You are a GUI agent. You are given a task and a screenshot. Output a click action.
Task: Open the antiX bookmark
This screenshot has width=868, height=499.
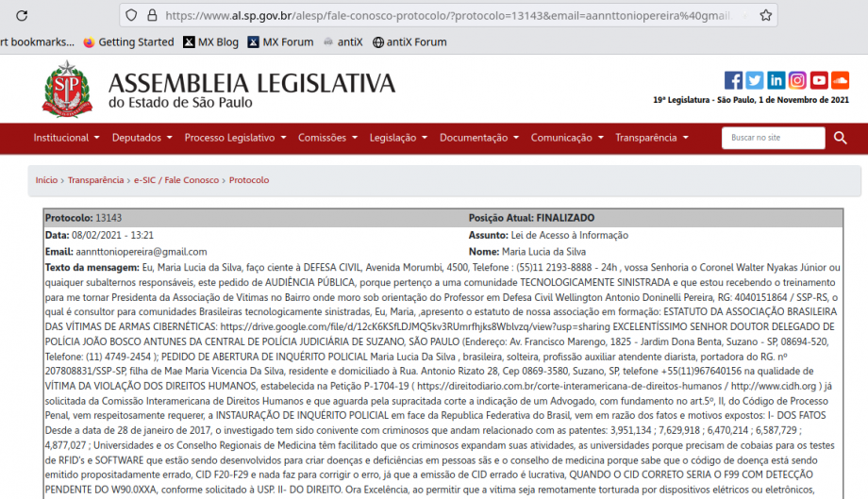343,42
